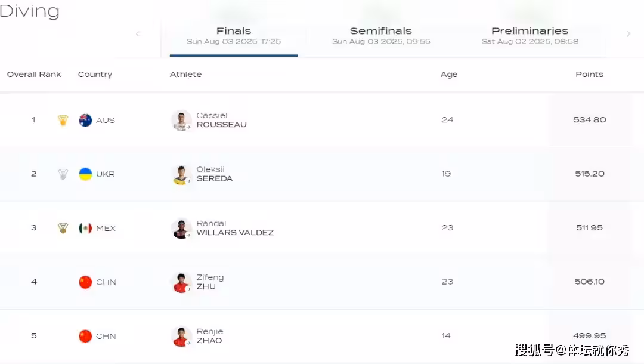Click the Australia flag icon

[x=85, y=120]
